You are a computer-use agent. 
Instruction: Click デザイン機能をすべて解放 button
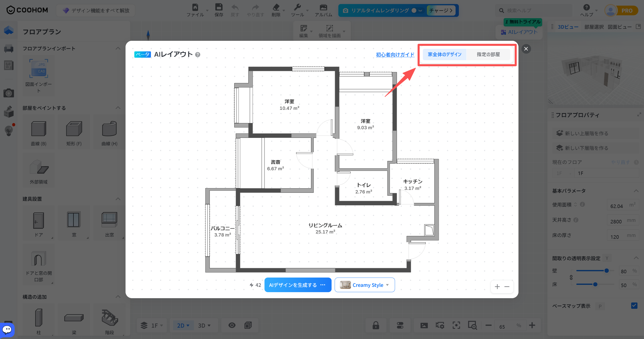coord(96,11)
